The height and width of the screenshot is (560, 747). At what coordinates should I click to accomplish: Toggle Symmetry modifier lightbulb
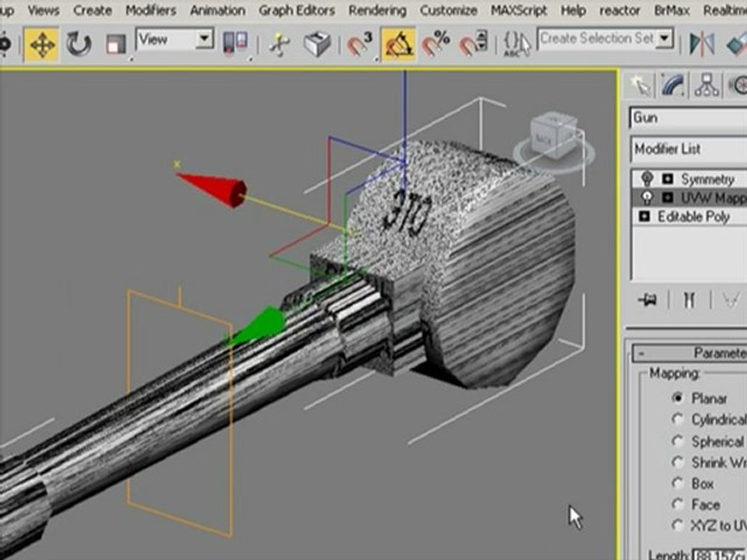point(647,179)
